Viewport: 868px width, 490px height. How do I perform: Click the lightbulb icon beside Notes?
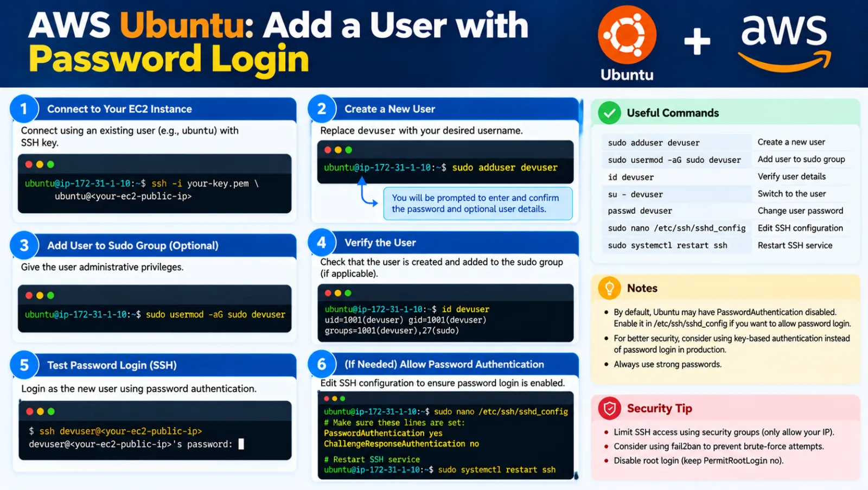pos(609,288)
